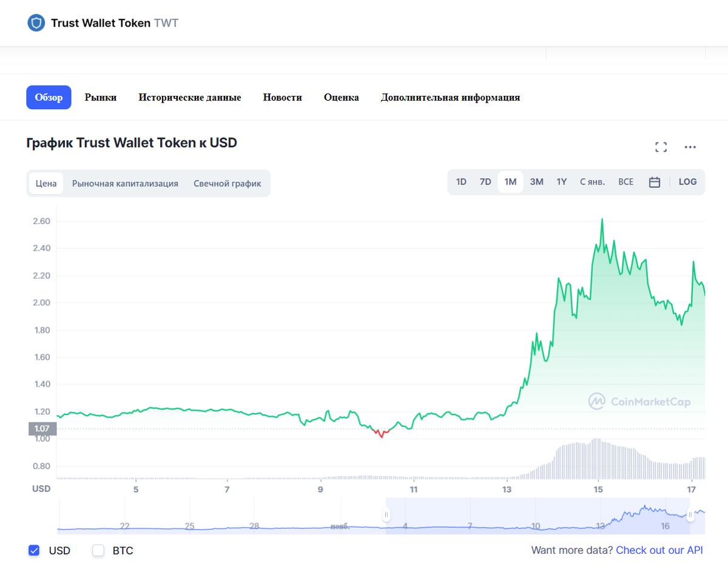Click the TWT ticker text
Viewport: 728px width, 569px height.
[166, 23]
